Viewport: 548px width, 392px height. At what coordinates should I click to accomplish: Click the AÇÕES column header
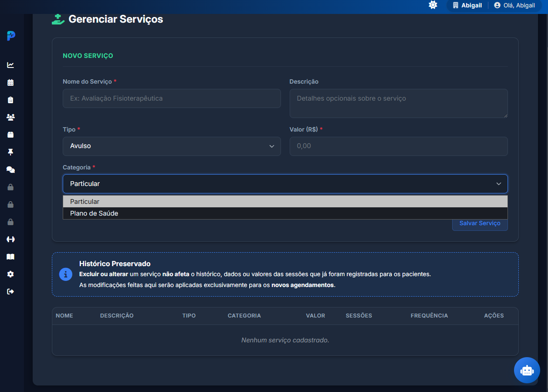click(494, 316)
